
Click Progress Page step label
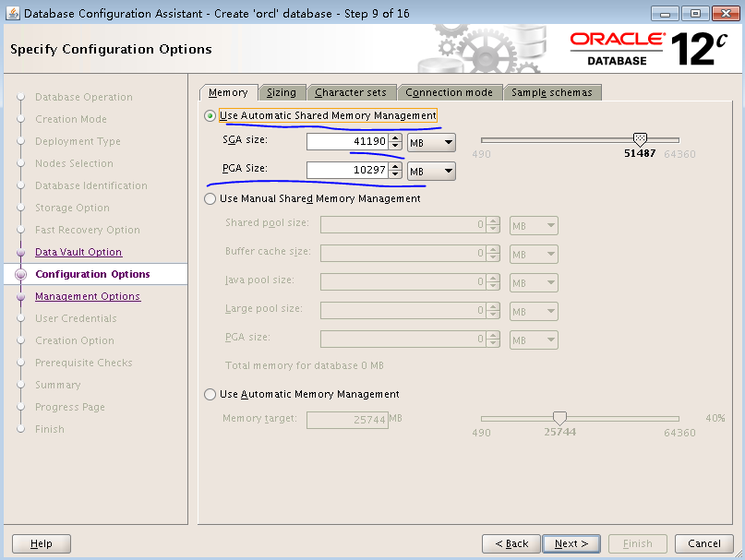tap(70, 407)
